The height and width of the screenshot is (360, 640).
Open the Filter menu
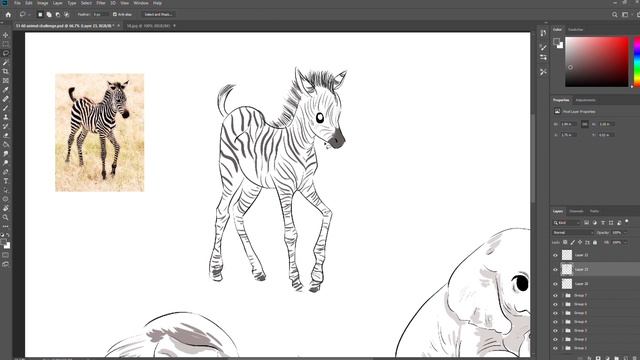click(101, 3)
